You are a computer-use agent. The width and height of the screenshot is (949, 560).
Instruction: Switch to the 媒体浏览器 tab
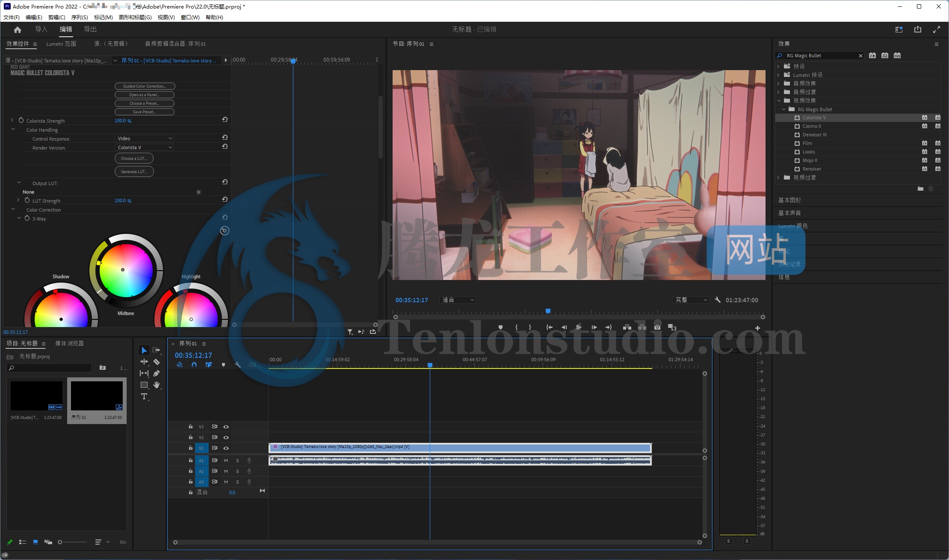(69, 343)
